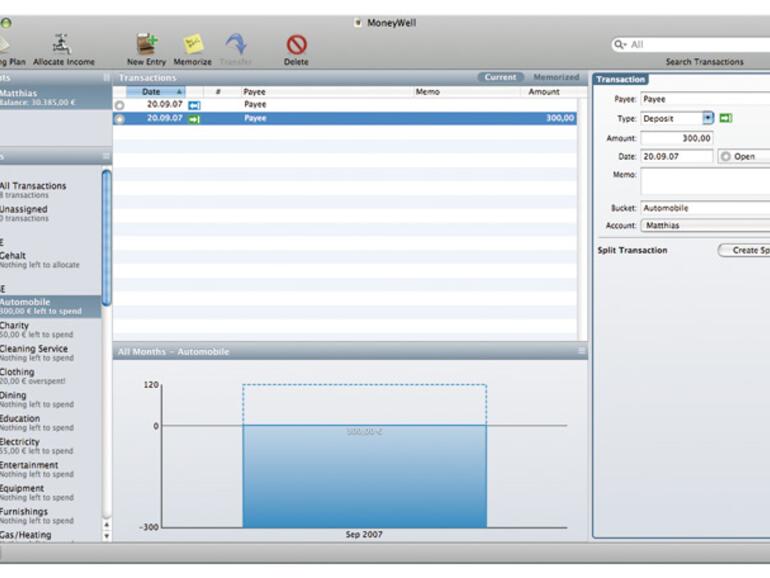The image size is (770, 578).
Task: Click the blue transfer arrow toolbar icon
Action: (x=236, y=44)
